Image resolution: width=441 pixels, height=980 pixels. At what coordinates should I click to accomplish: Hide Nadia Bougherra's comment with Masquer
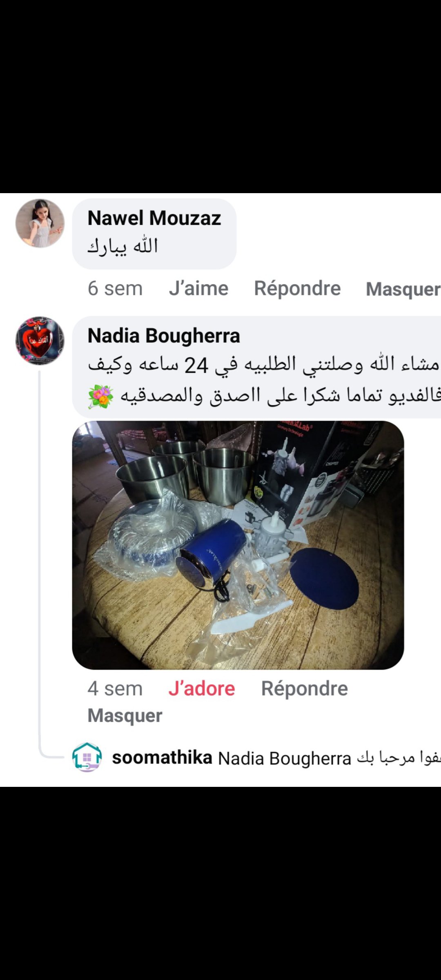125,715
